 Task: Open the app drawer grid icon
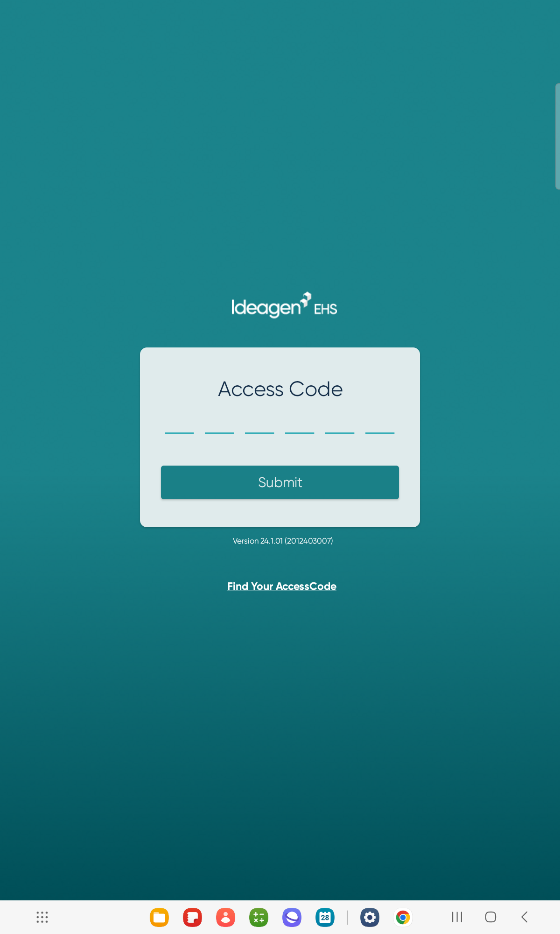(42, 917)
